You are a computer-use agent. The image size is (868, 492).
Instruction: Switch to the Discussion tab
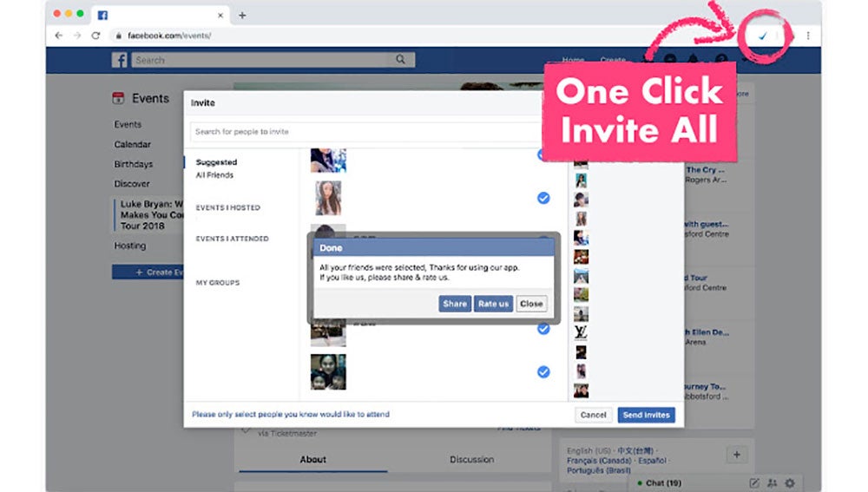471,459
